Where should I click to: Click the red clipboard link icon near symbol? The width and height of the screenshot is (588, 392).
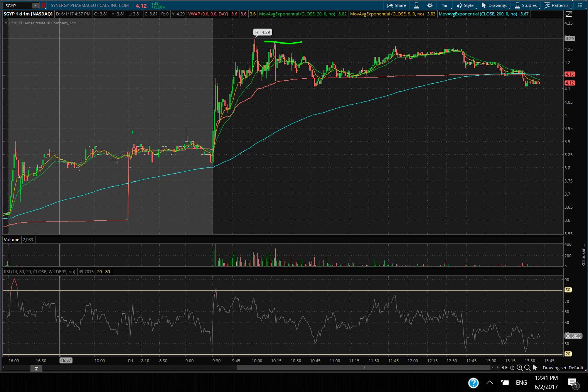[x=43, y=5]
